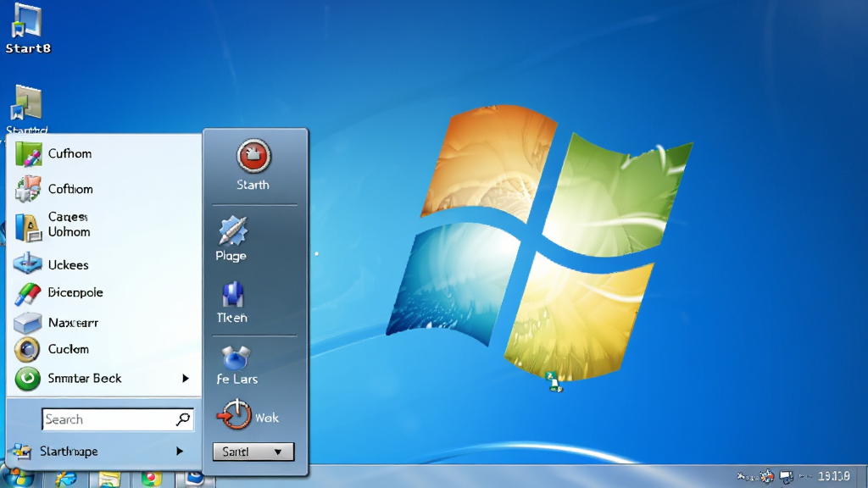Click the small icon below Windows logo

click(554, 382)
